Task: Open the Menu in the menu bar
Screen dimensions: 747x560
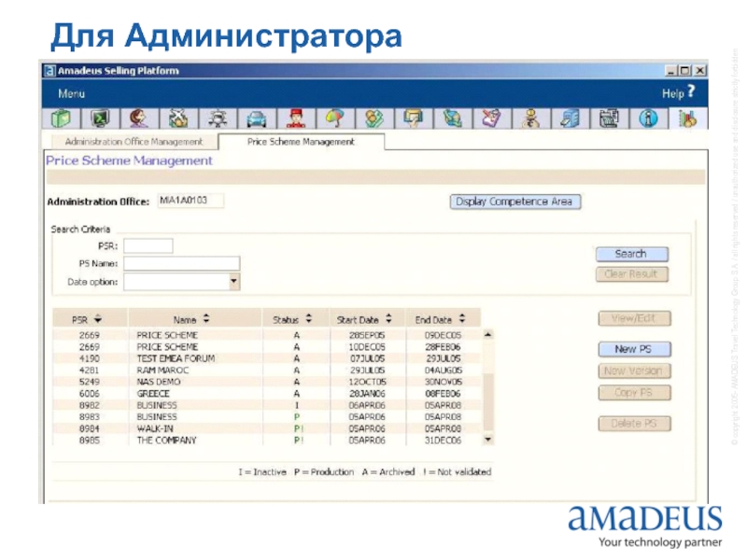Action: point(72,94)
